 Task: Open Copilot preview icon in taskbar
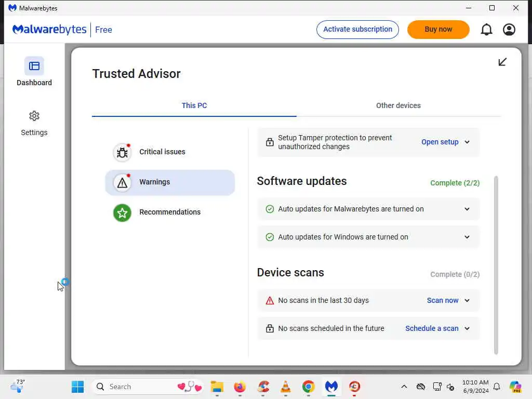pos(516,387)
